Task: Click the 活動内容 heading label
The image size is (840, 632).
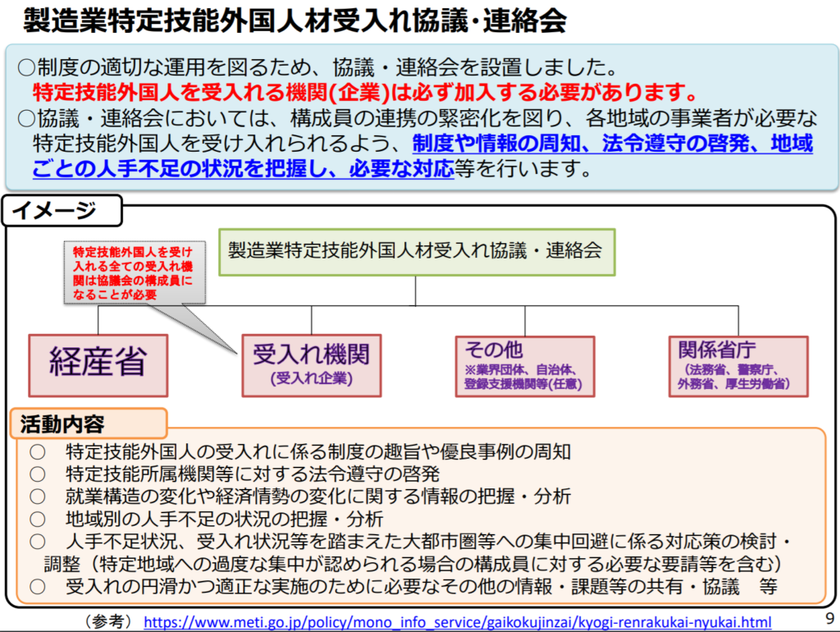Action: pos(89,424)
